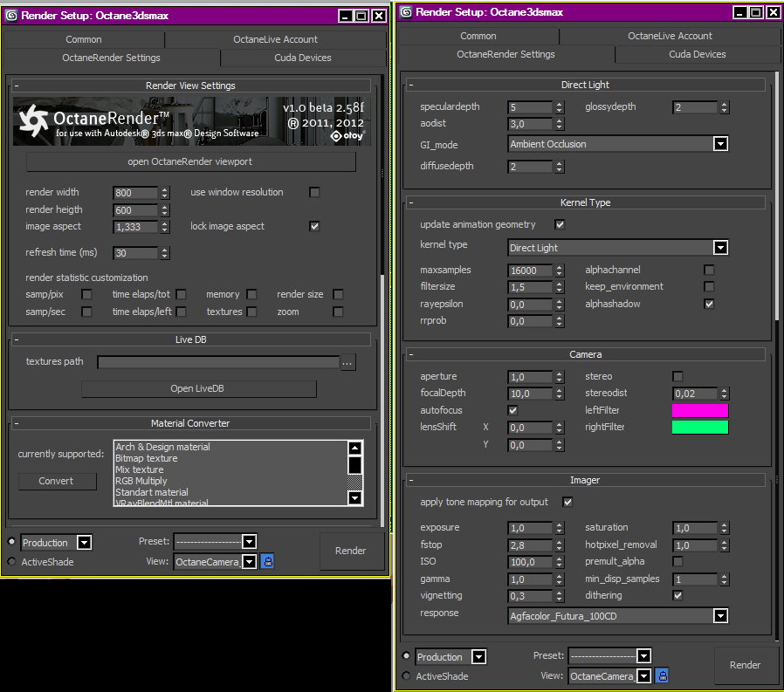Click the lock view icon in right window
The image size is (784, 692).
pos(663,676)
